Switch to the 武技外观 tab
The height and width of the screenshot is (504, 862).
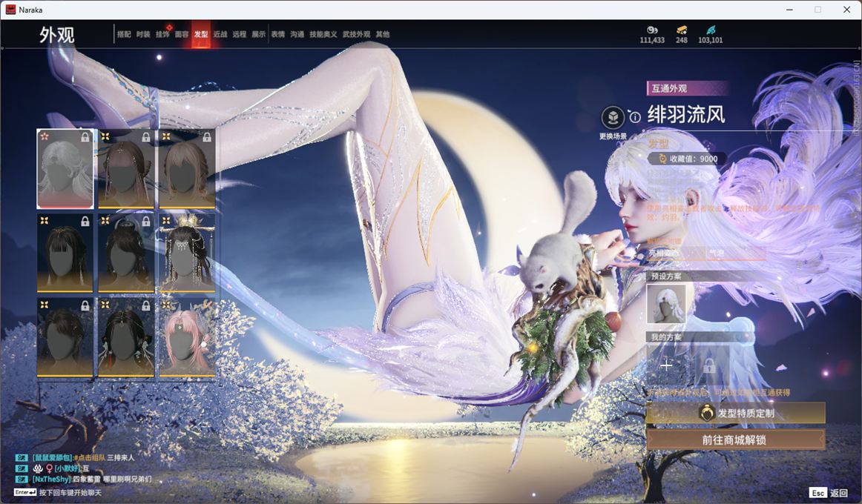356,34
